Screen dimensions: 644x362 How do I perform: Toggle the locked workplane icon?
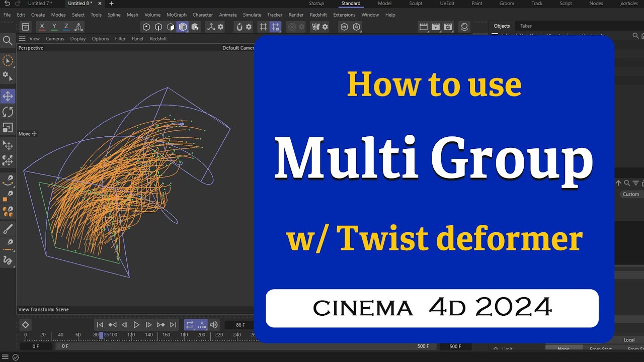(x=275, y=27)
